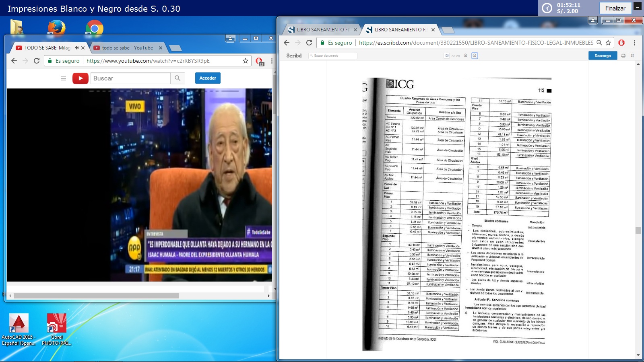Open Chrome three-dot menu in Scribd window
This screenshot has width=644, height=362.
pyautogui.click(x=634, y=43)
